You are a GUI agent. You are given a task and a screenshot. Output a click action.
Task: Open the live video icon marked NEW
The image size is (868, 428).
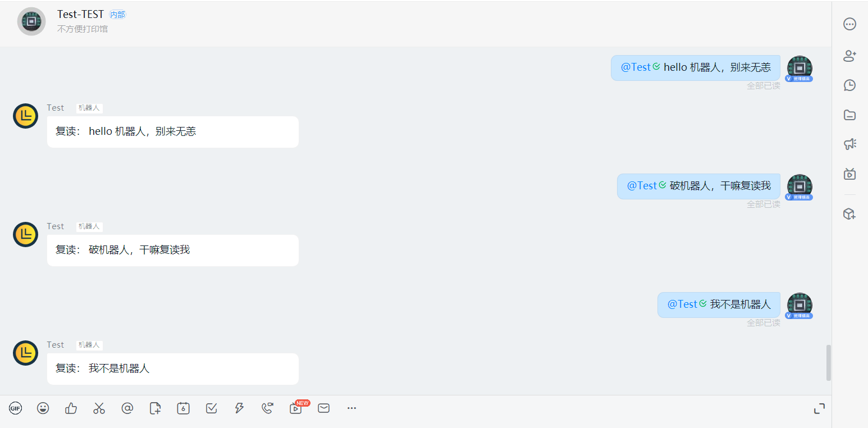pos(296,408)
